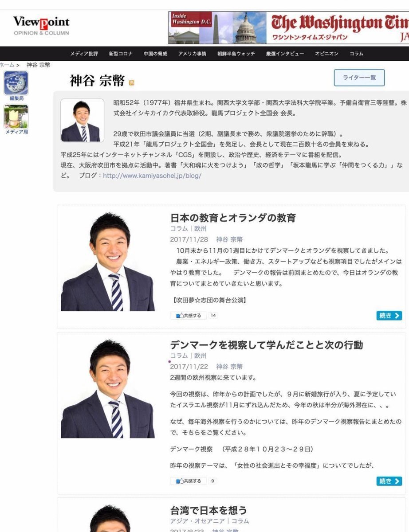Go to 中国の脅威 section
This screenshot has height=532, width=409.
coord(155,54)
